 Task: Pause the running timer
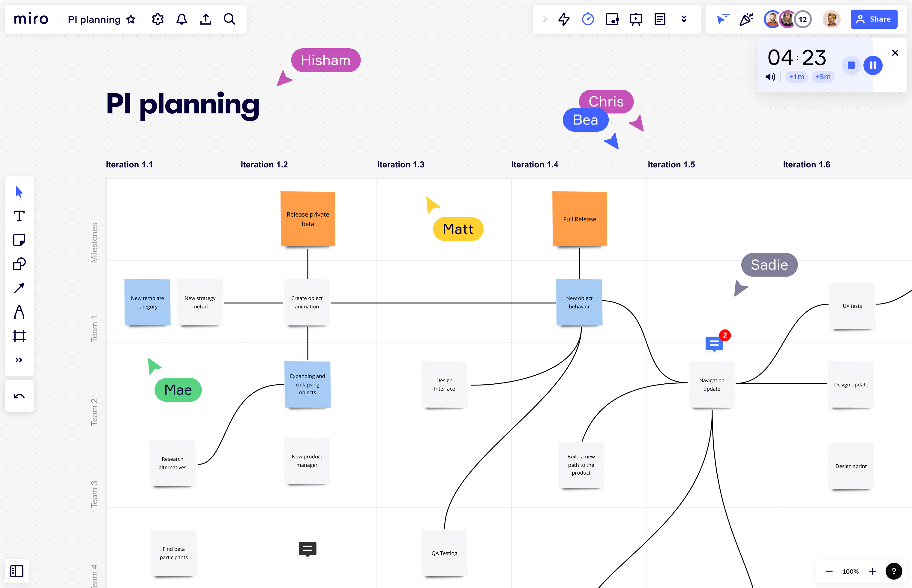873,65
